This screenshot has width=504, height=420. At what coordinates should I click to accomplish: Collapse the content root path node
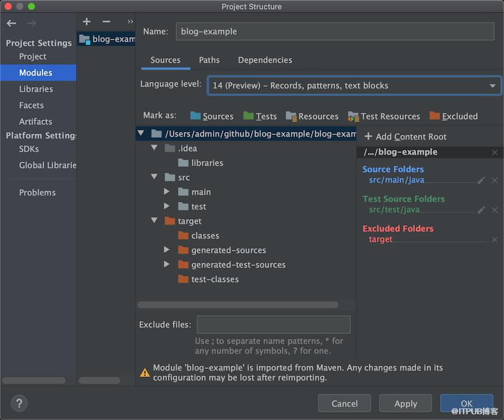[x=141, y=133]
